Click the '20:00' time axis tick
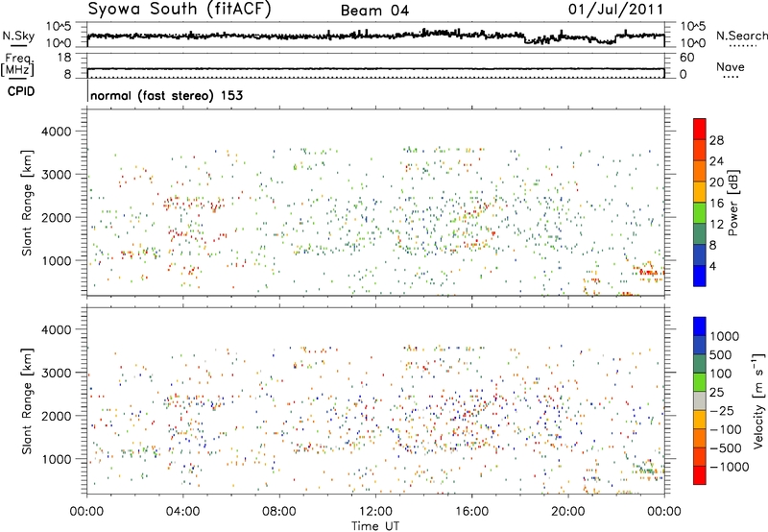This screenshot has height=532, width=768. click(x=567, y=512)
